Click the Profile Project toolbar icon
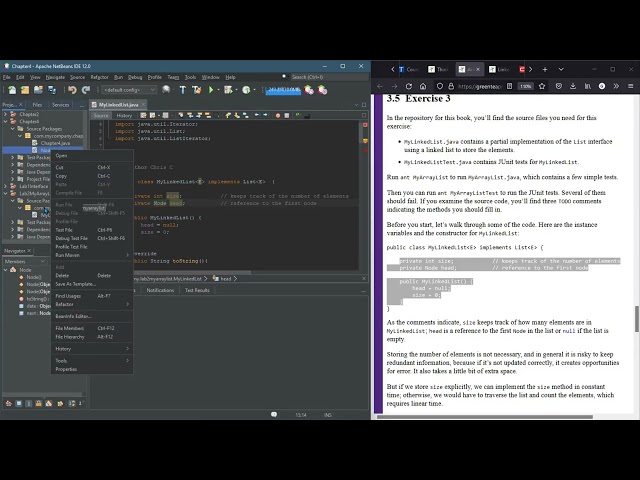The width and height of the screenshot is (640, 480). point(246,90)
